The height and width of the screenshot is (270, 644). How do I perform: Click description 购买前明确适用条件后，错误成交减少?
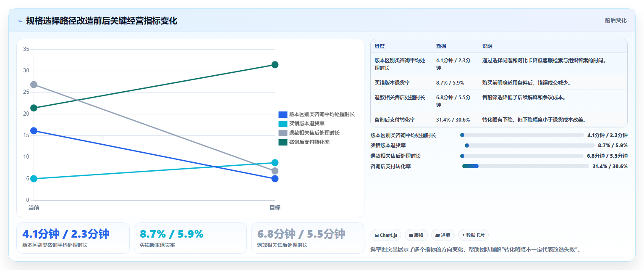(x=526, y=83)
